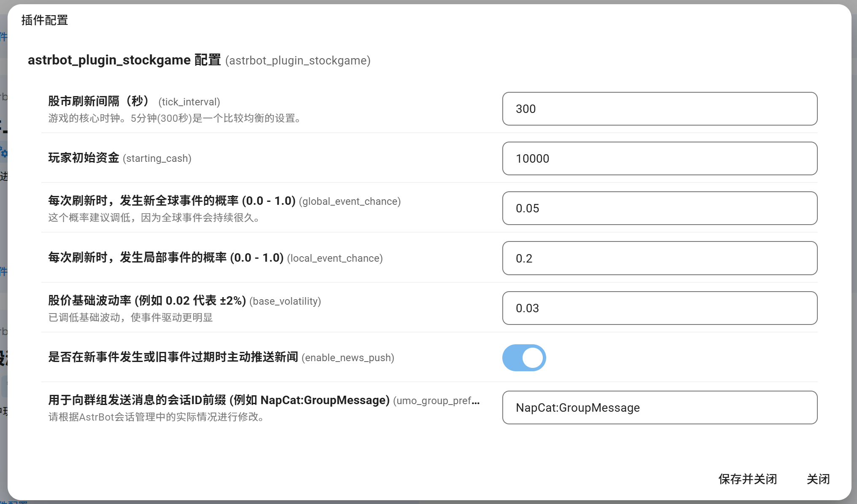Viewport: 857px width, 504px height.
Task: Focus the base_volatility field showing 0.03
Action: 659,308
